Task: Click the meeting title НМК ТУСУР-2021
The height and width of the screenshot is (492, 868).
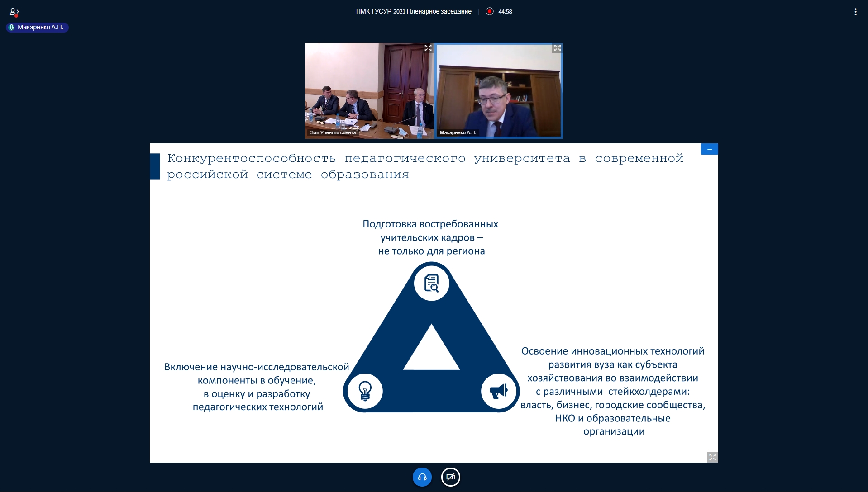Action: 413,11
